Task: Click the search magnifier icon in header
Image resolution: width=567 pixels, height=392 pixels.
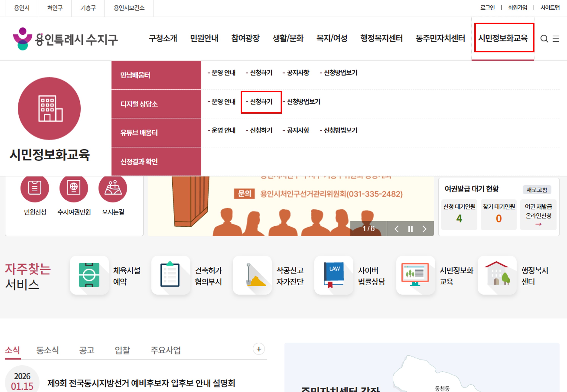Action: pyautogui.click(x=544, y=39)
